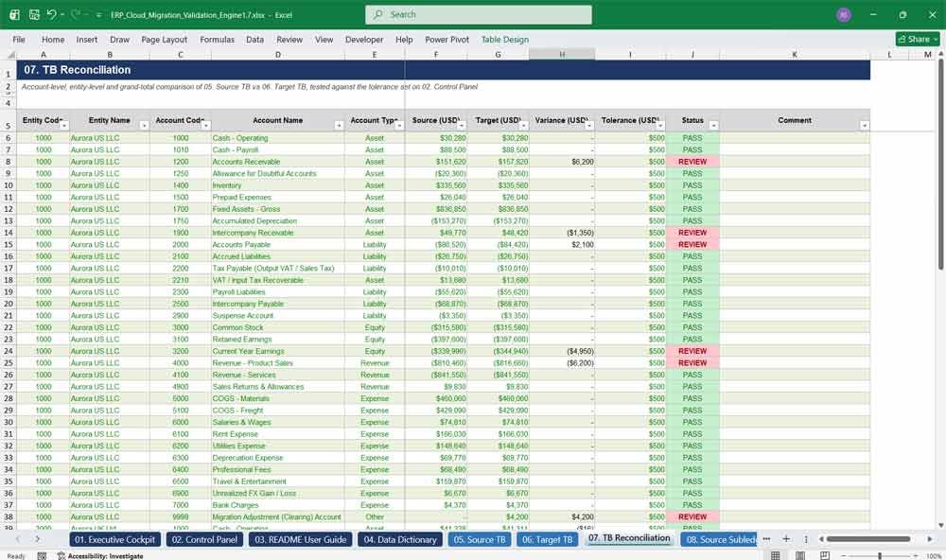Switch to Page Break Preview icon

click(x=825, y=556)
